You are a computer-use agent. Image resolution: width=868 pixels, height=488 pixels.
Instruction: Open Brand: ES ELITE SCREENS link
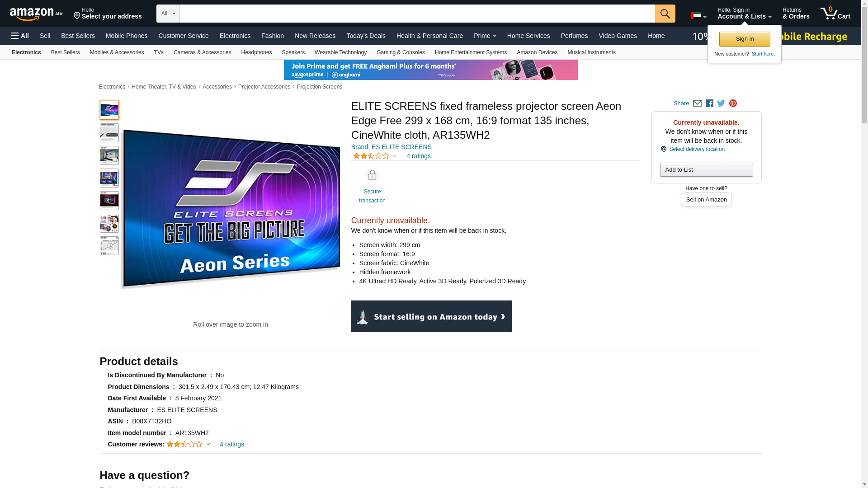click(x=391, y=147)
